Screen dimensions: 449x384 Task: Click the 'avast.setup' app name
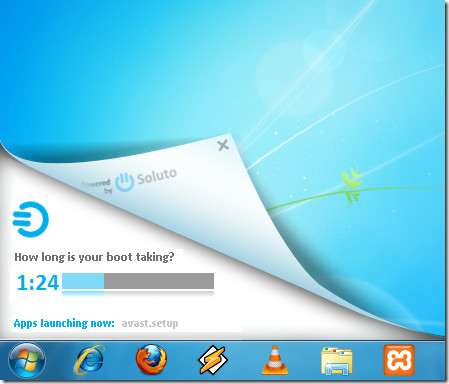[x=150, y=323]
